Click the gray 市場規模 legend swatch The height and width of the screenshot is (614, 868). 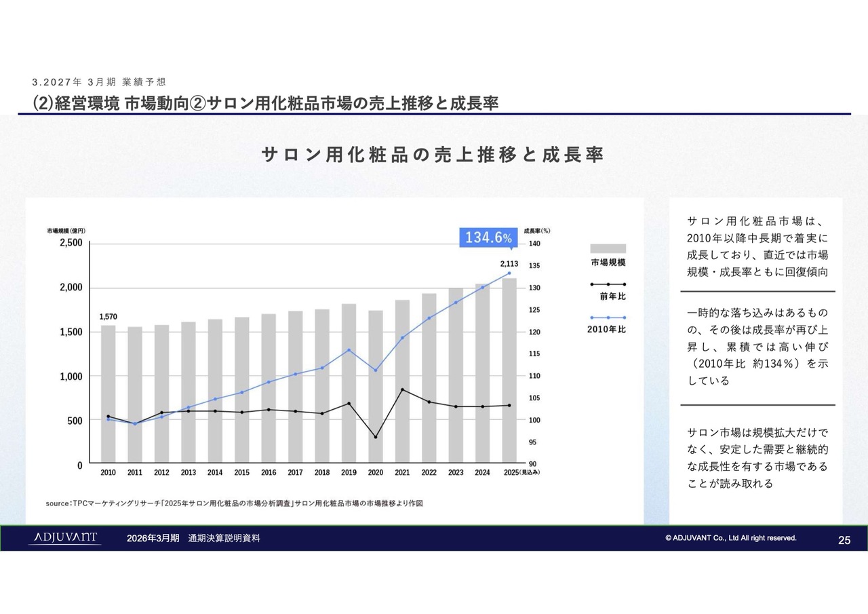[608, 248]
